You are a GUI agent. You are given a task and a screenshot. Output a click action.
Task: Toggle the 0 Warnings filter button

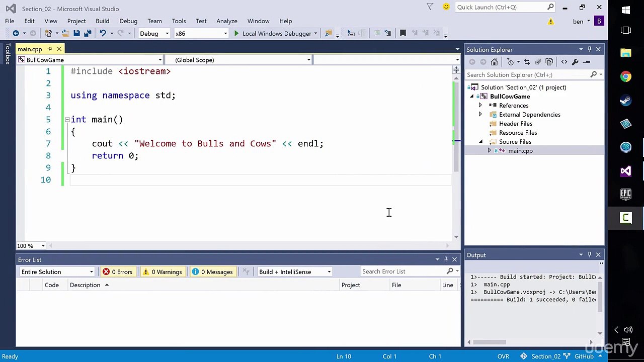tap(163, 272)
